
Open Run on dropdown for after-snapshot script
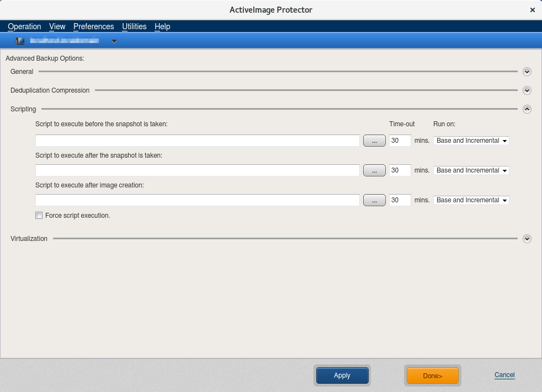(471, 170)
